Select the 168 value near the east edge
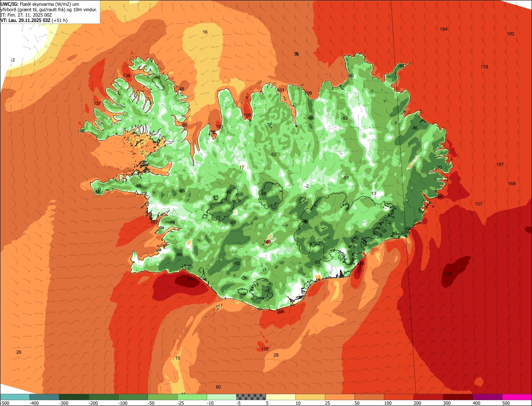Screen dimensions: 532x406 pos(512,183)
